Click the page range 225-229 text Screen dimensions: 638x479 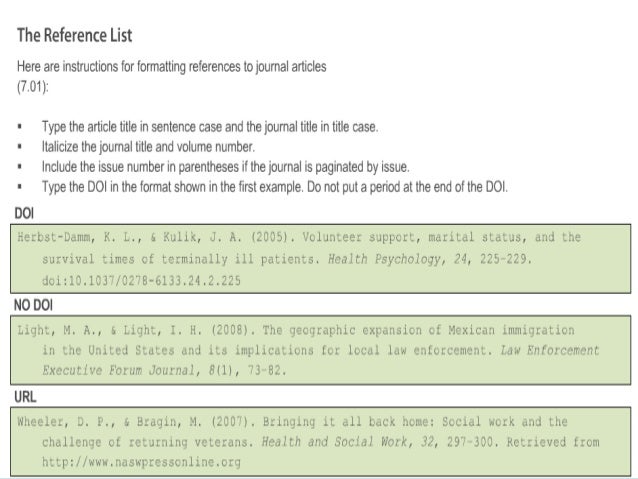click(506, 259)
